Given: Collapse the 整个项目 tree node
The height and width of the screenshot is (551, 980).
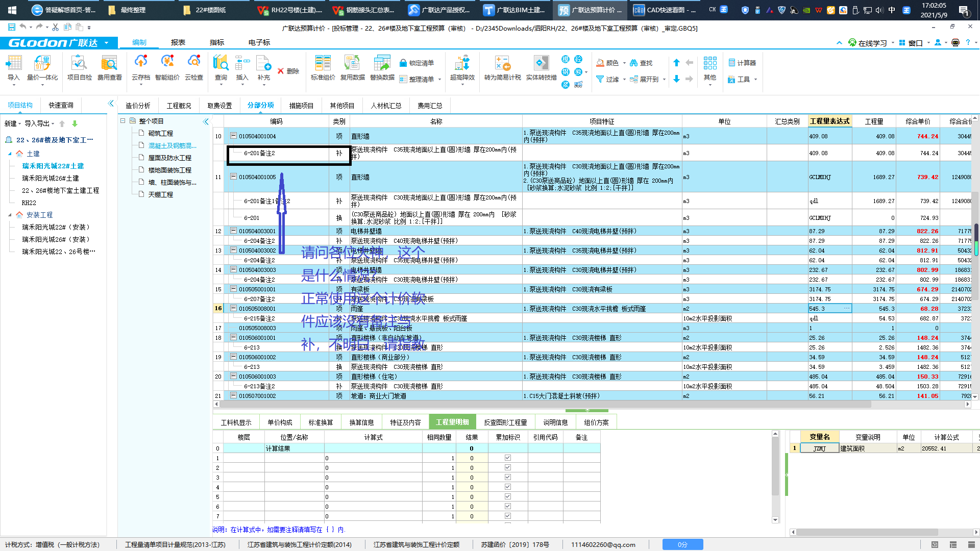Looking at the screenshot, I should coord(122,121).
